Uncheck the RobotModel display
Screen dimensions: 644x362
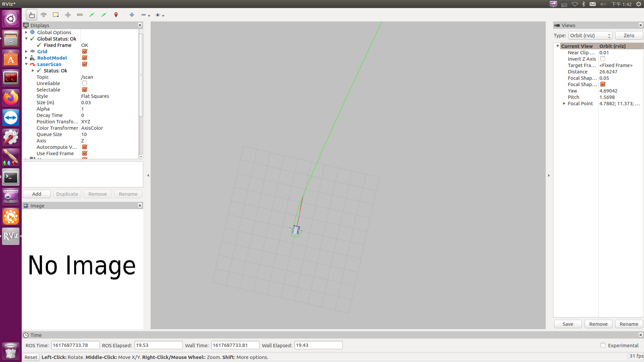(x=85, y=58)
